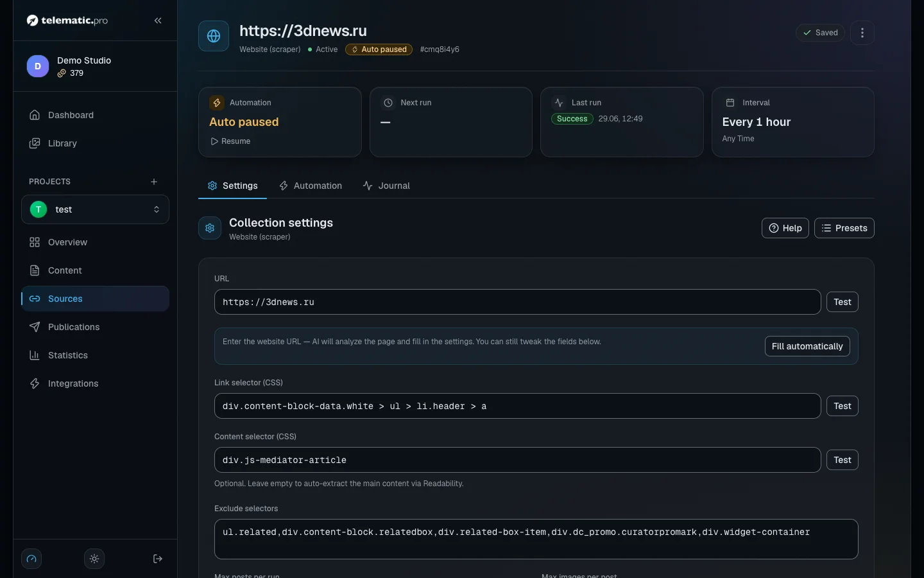The height and width of the screenshot is (578, 924).
Task: Open the Content section
Action: [x=95, y=270]
